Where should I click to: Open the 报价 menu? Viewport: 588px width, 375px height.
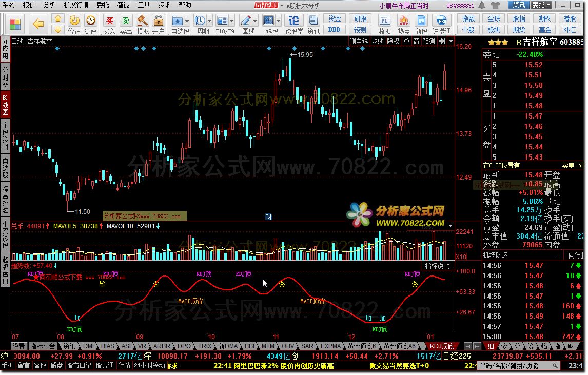coord(29,5)
